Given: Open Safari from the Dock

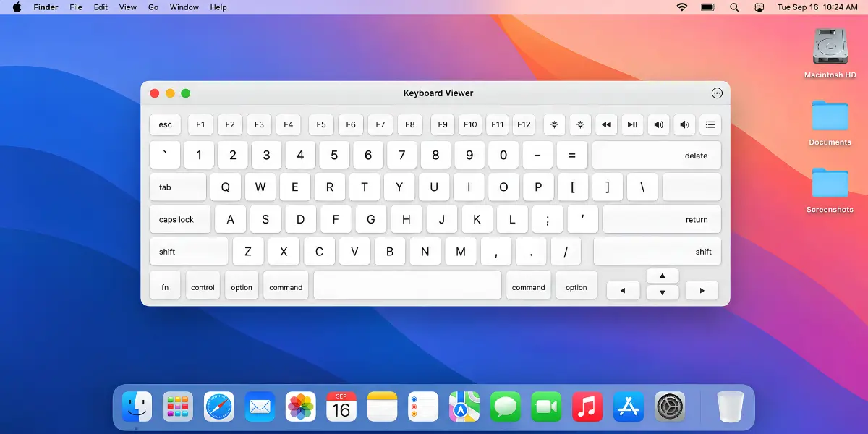Looking at the screenshot, I should pos(219,407).
